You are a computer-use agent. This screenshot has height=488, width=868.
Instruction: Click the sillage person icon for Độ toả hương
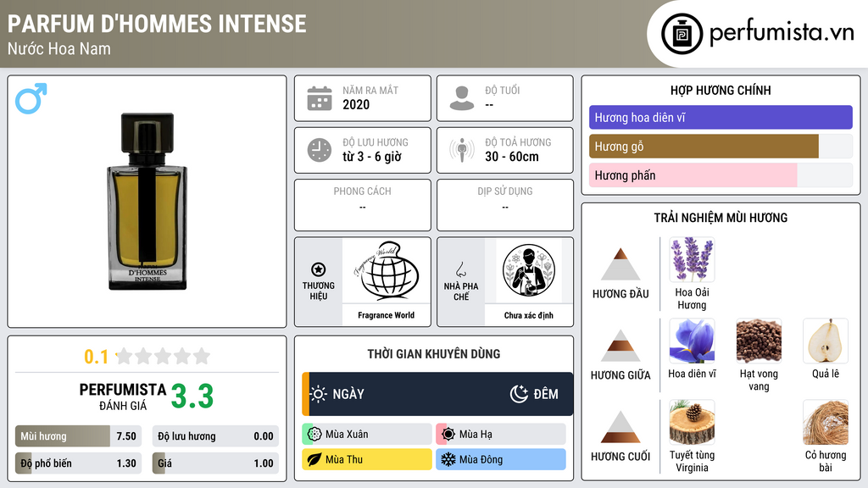[462, 150]
